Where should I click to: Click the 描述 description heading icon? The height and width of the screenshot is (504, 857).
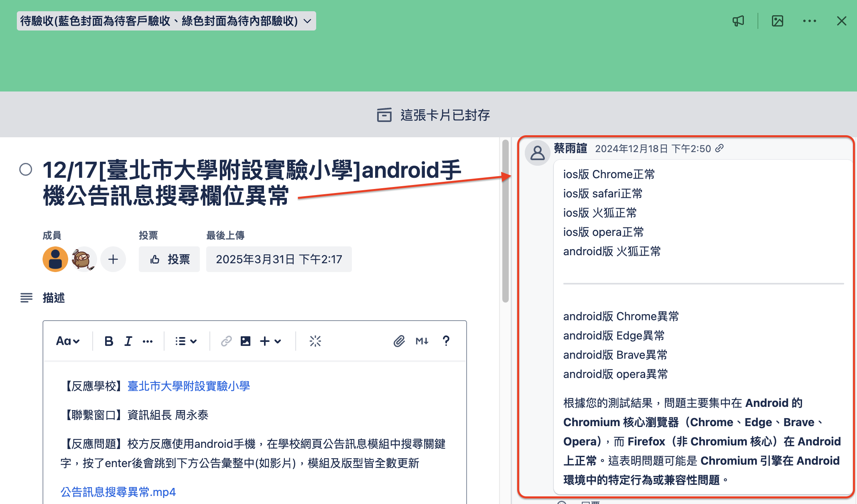26,298
